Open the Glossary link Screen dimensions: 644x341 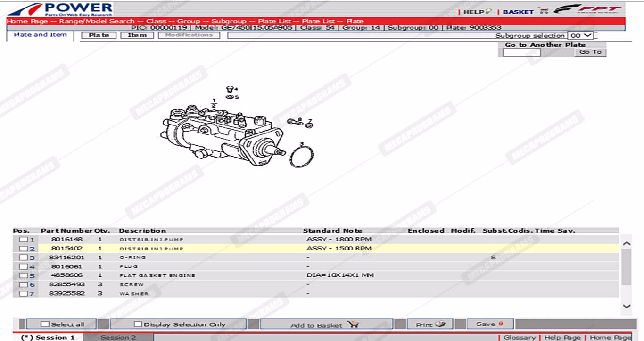[519, 337]
